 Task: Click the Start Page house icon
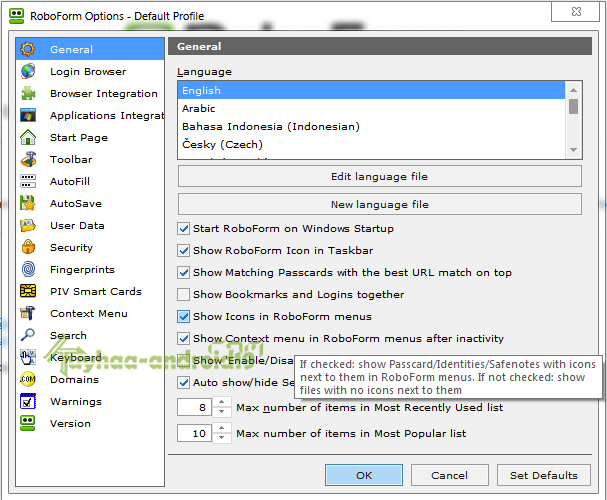click(28, 137)
